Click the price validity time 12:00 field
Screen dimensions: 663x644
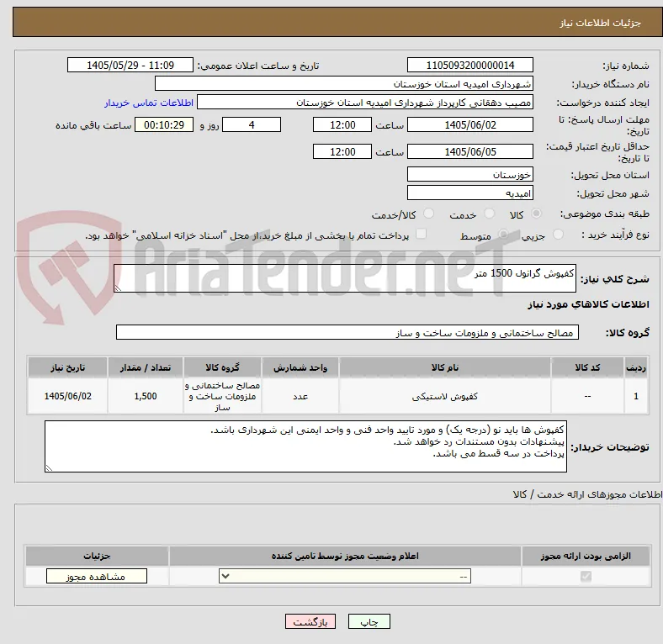[342, 151]
